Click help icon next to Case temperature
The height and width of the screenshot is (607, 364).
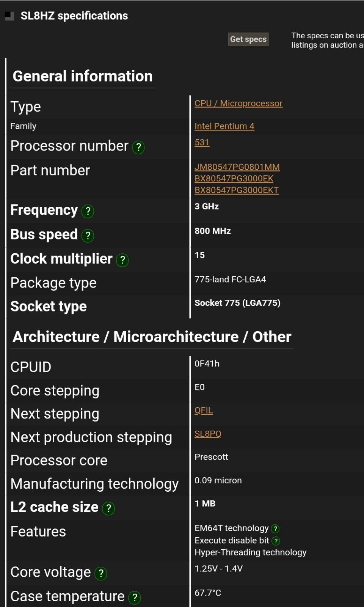pos(135,598)
